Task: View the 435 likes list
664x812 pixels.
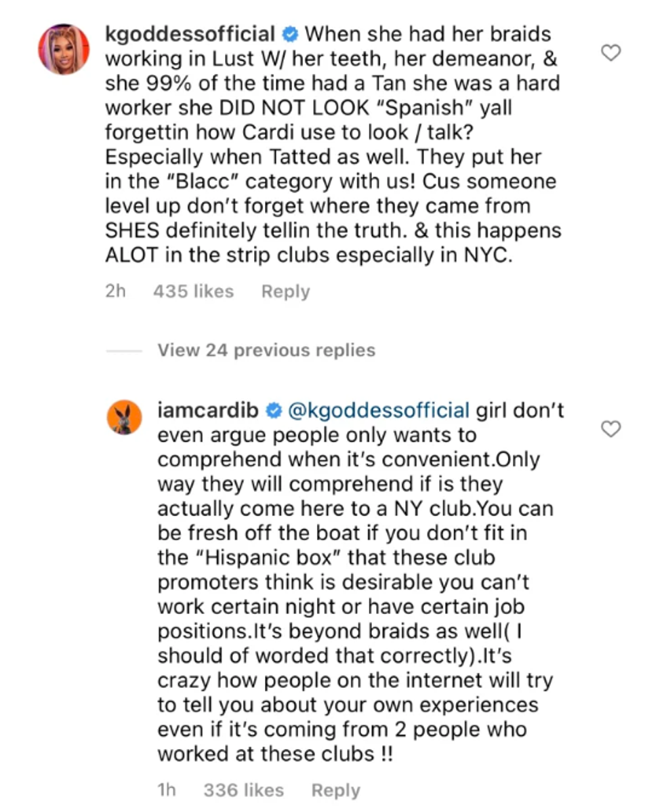Action: [193, 291]
